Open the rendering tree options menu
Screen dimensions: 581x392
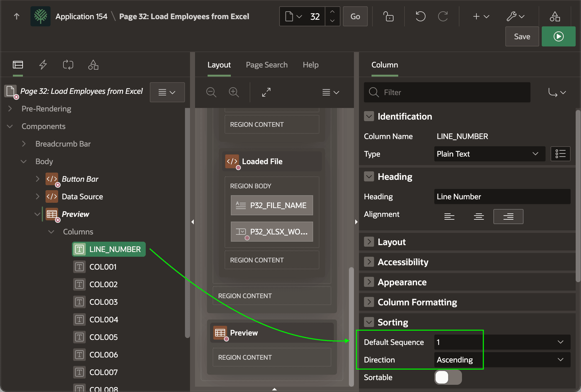click(167, 92)
